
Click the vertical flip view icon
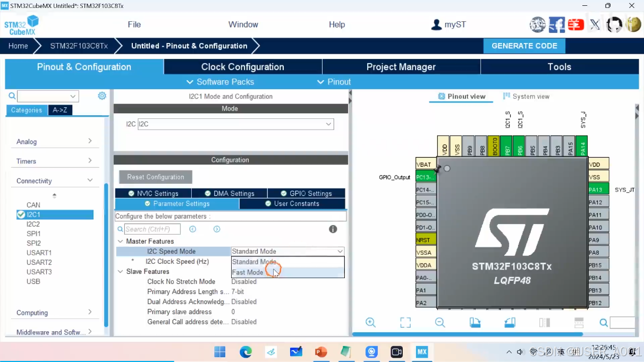(544, 322)
